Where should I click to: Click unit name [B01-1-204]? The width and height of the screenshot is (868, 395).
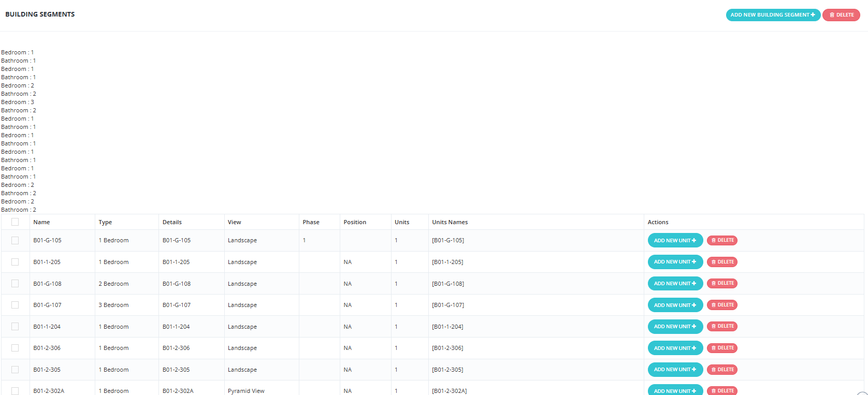447,327
